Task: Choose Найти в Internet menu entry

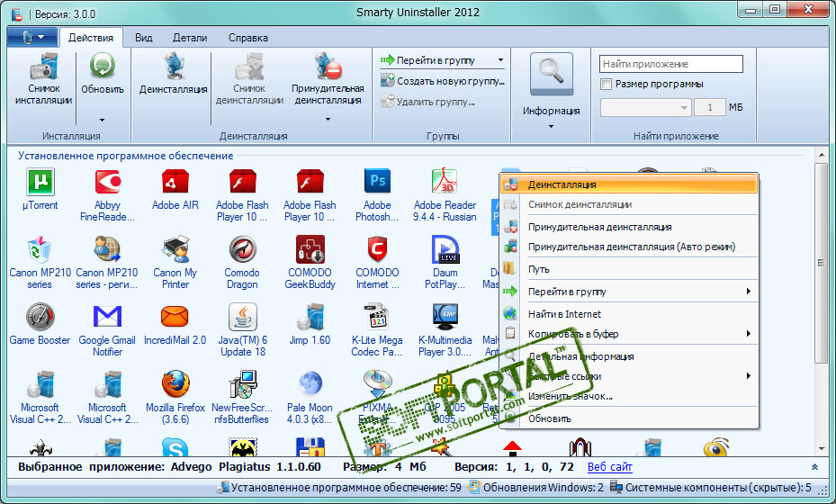Action: (x=629, y=314)
